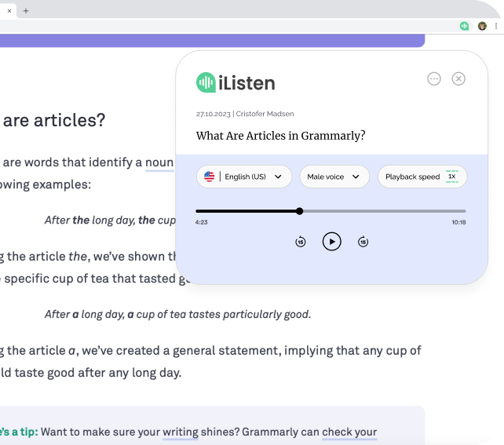Open the iListen more options ellipsis button
The width and height of the screenshot is (504, 445).
pos(434,78)
